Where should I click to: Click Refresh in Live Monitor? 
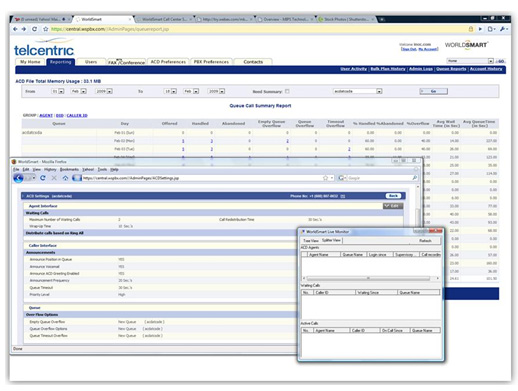pyautogui.click(x=425, y=240)
